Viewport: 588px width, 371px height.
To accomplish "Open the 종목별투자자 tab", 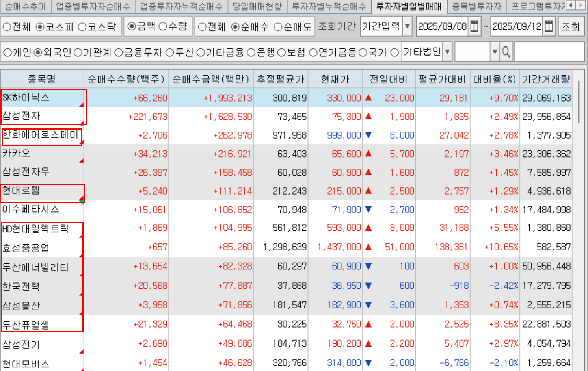I will (476, 6).
